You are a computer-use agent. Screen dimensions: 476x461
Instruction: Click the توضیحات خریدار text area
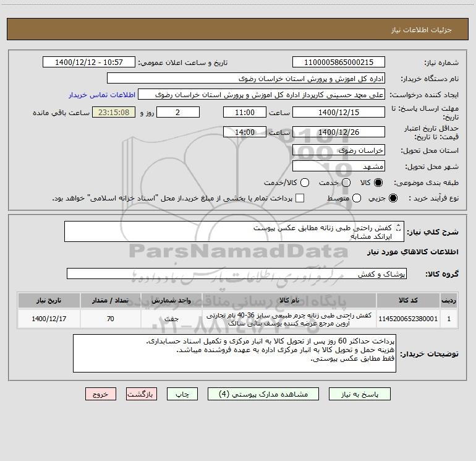[x=234, y=353]
